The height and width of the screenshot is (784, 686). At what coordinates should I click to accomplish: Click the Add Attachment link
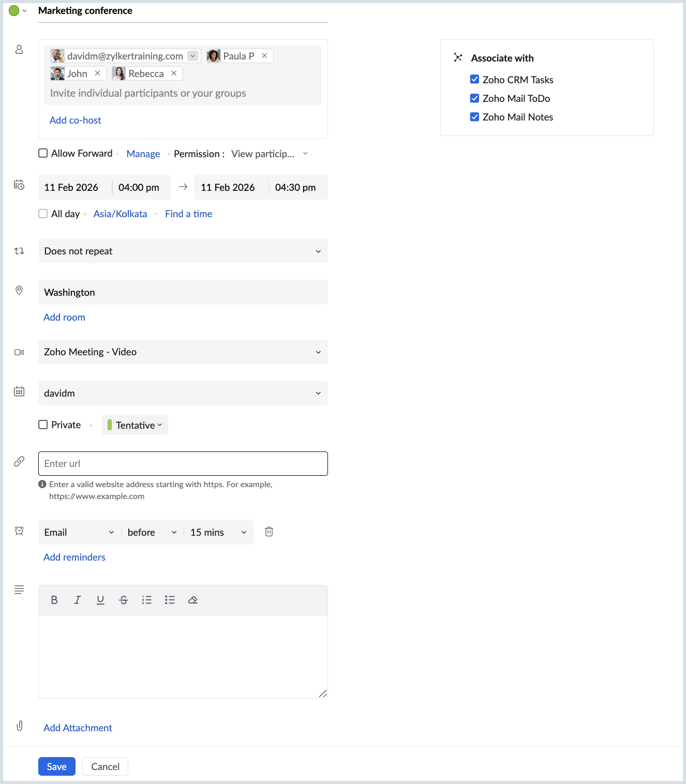[x=78, y=728]
